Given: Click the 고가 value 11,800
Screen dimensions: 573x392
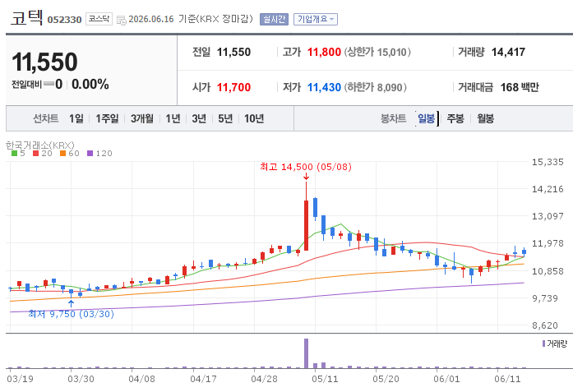Looking at the screenshot, I should point(324,52).
